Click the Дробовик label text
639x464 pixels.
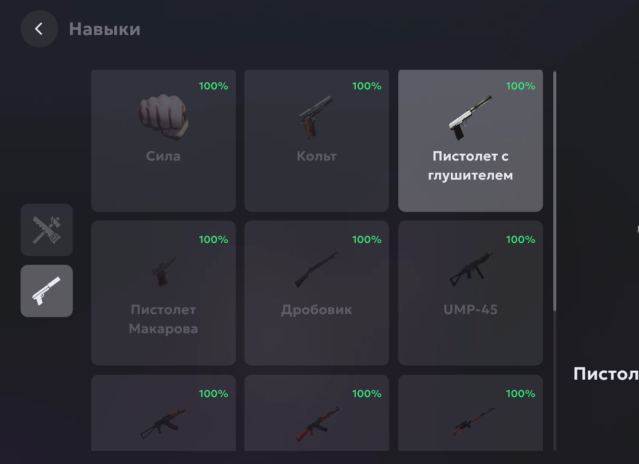coord(316,310)
